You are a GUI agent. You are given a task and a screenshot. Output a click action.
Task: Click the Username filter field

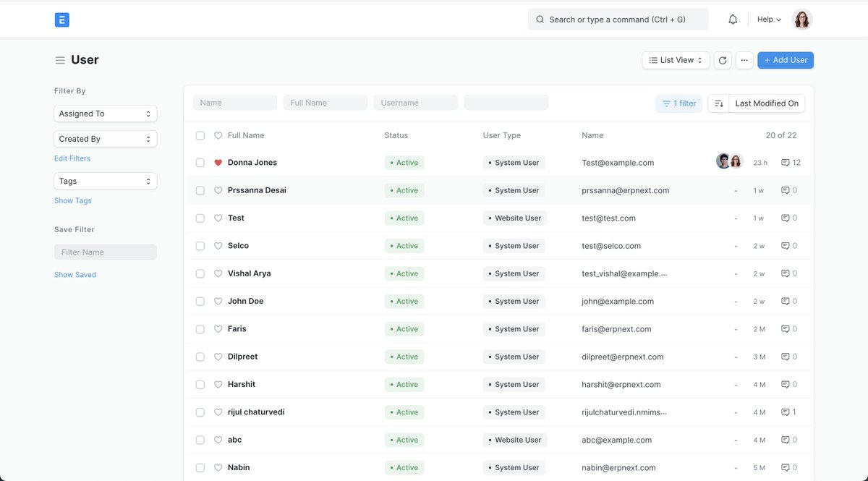[x=416, y=103]
